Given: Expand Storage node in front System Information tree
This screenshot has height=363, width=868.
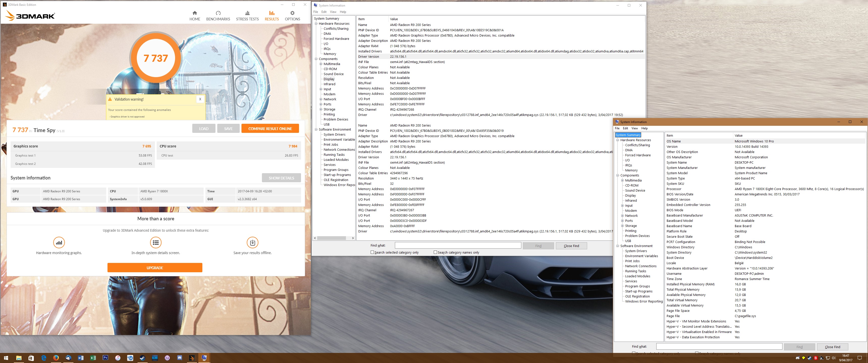Looking at the screenshot, I should pos(622,226).
